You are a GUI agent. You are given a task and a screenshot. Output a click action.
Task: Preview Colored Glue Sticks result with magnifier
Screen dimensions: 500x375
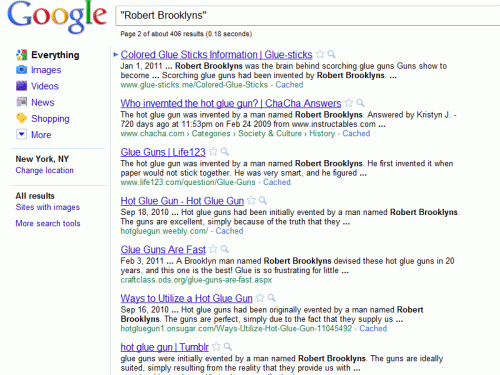tap(331, 54)
